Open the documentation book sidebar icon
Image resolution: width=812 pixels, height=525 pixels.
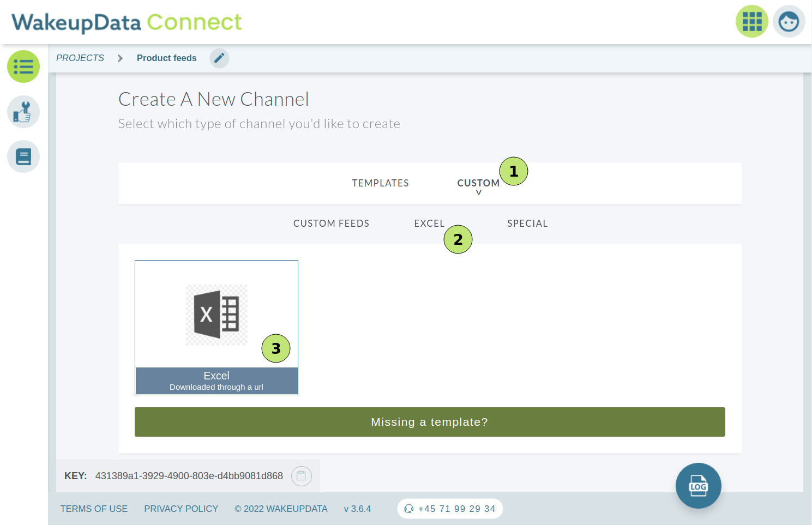point(23,156)
